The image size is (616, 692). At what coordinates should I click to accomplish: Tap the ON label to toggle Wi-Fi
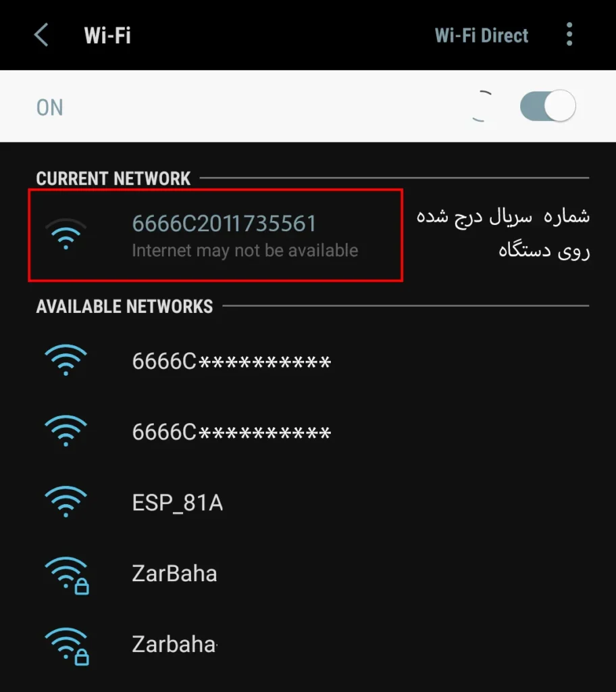point(49,107)
